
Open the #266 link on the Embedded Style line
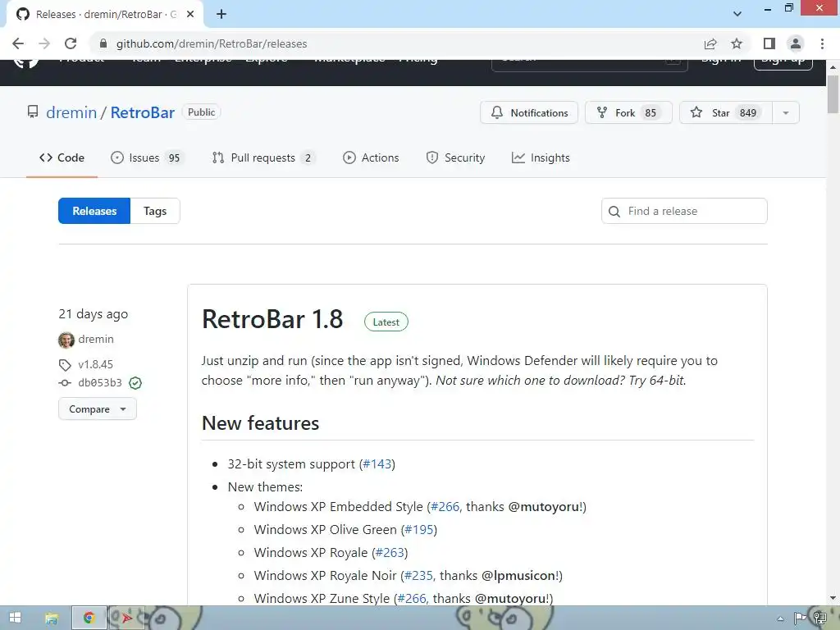[x=445, y=507]
